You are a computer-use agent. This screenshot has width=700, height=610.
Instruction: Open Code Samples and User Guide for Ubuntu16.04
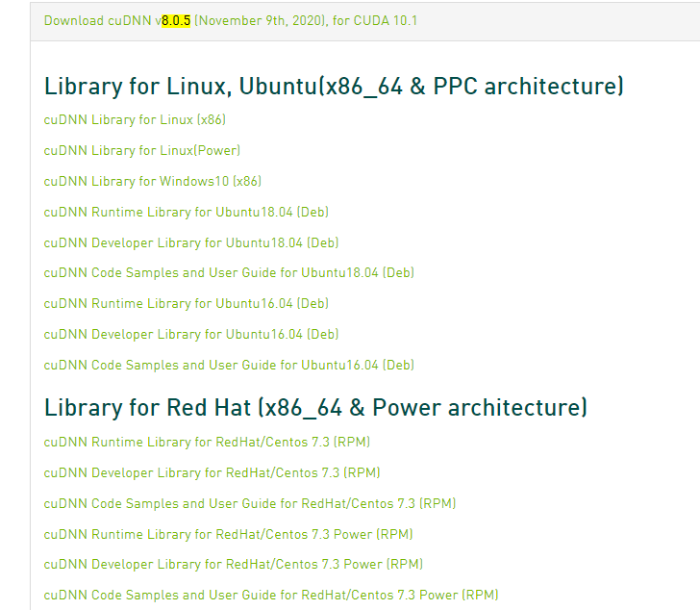coord(229,366)
